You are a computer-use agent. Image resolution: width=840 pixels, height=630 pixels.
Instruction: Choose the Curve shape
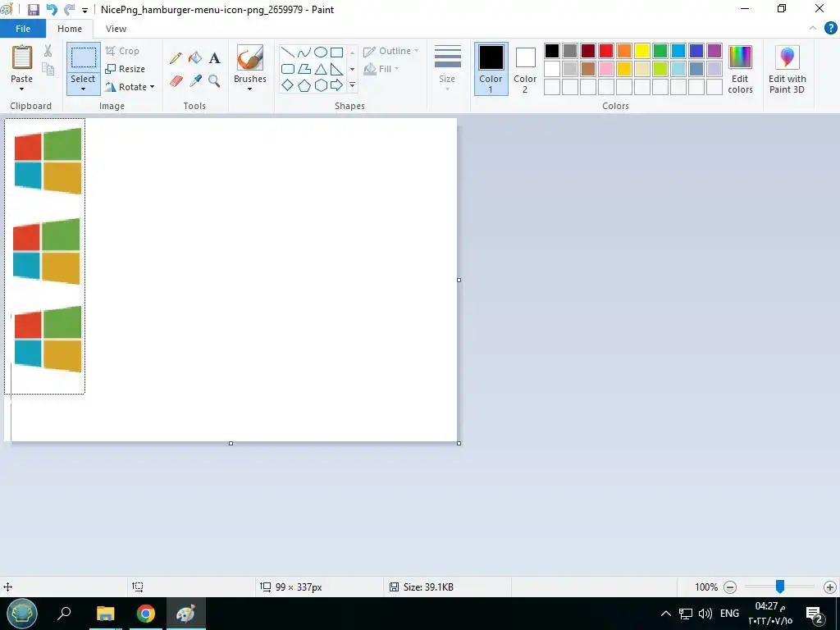coord(304,52)
